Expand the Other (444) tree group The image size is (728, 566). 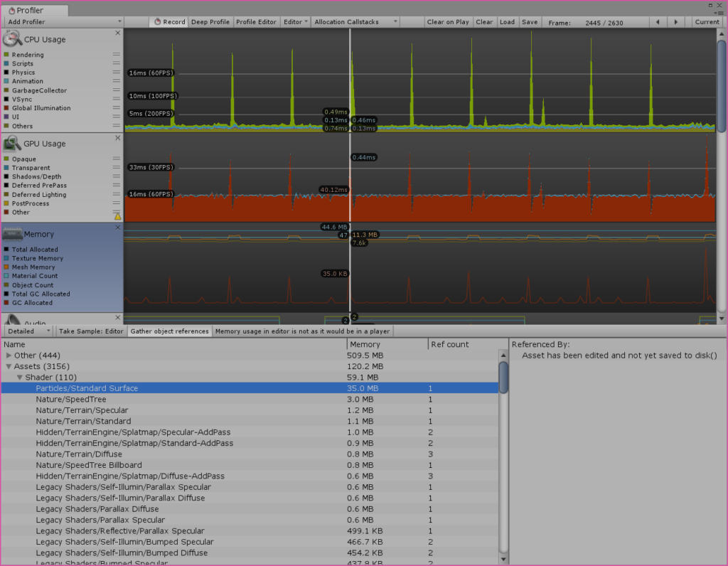pos(9,356)
